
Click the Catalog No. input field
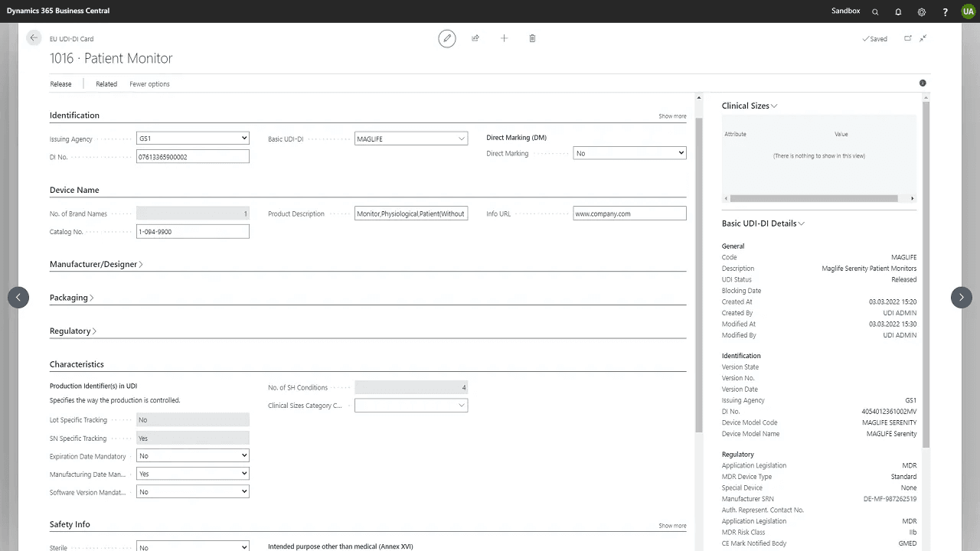point(193,231)
